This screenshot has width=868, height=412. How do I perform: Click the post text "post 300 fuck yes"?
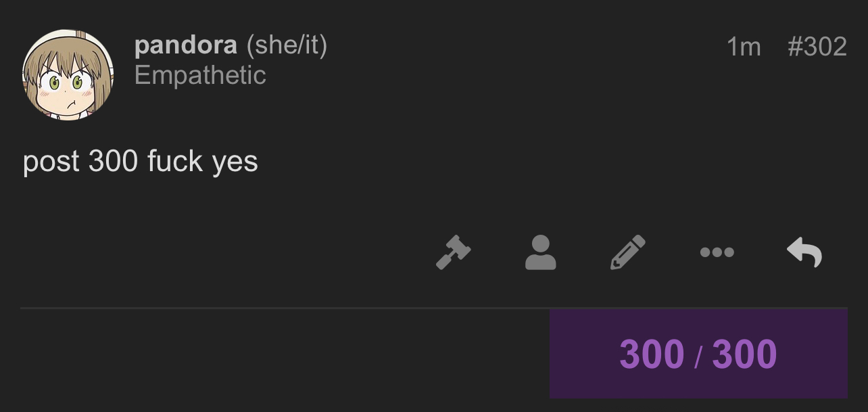(141, 162)
